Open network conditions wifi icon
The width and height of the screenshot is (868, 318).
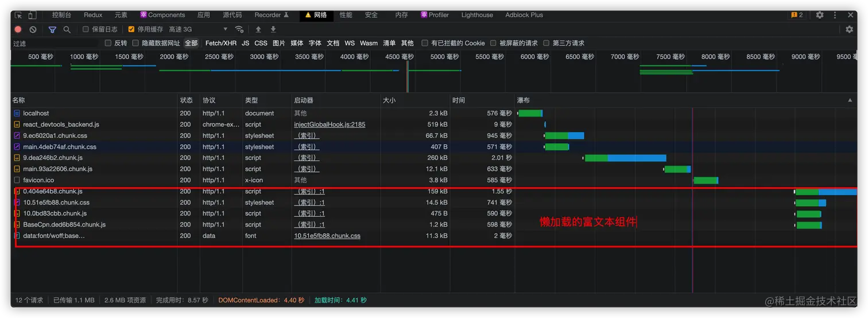pyautogui.click(x=239, y=29)
